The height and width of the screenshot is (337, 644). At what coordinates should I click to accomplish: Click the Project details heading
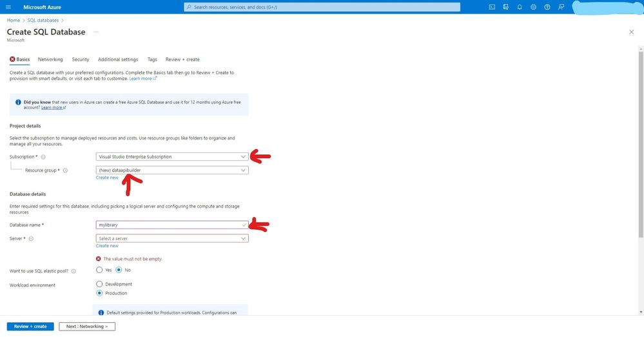pyautogui.click(x=25, y=126)
